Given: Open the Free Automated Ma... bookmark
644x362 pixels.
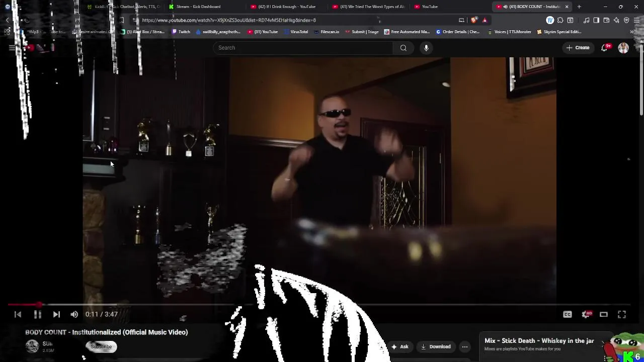Looking at the screenshot, I should coord(407,32).
